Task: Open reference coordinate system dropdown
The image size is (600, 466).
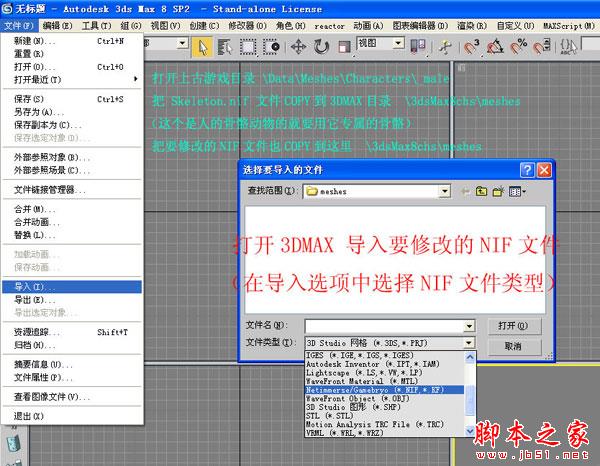Action: pyautogui.click(x=398, y=43)
